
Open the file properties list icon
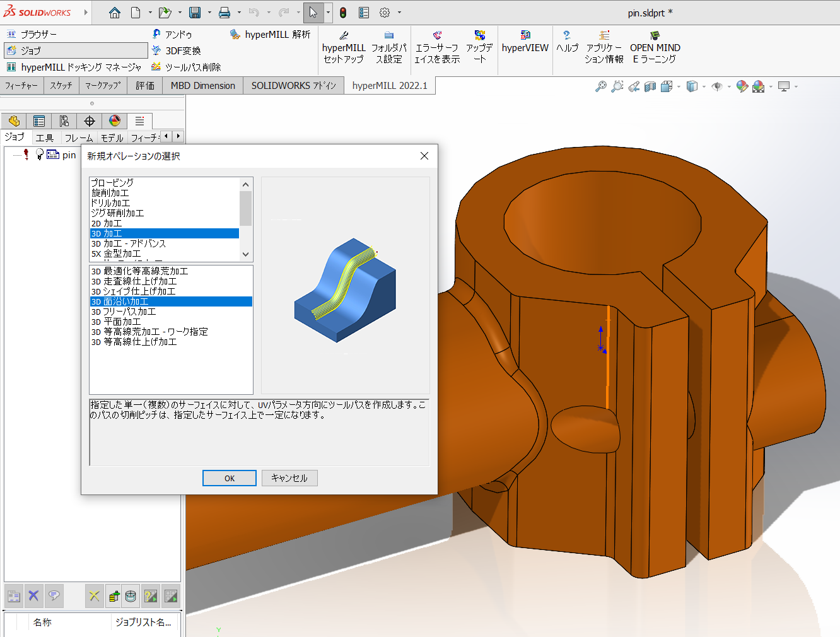click(364, 13)
